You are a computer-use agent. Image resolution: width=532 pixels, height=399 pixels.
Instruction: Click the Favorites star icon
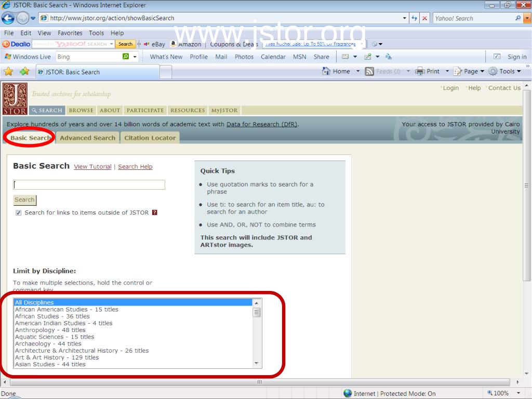[8, 71]
